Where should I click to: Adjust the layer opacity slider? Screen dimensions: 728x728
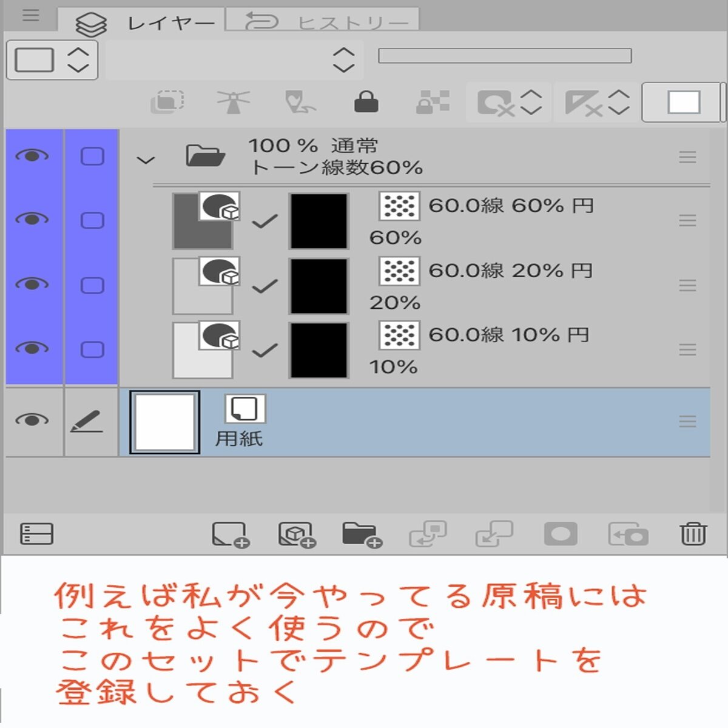(505, 56)
